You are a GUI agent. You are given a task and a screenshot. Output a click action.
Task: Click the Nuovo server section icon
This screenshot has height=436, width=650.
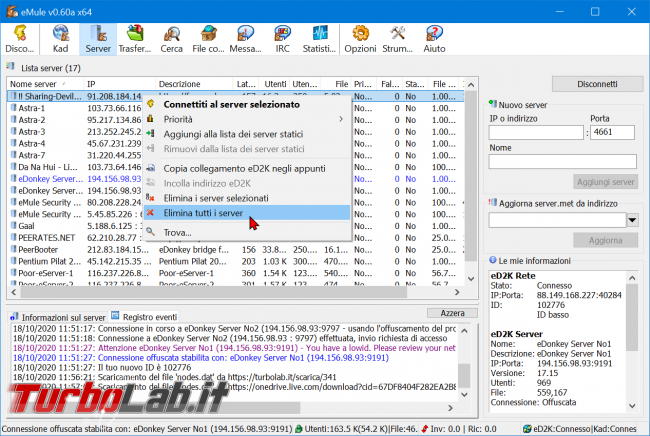pos(492,104)
